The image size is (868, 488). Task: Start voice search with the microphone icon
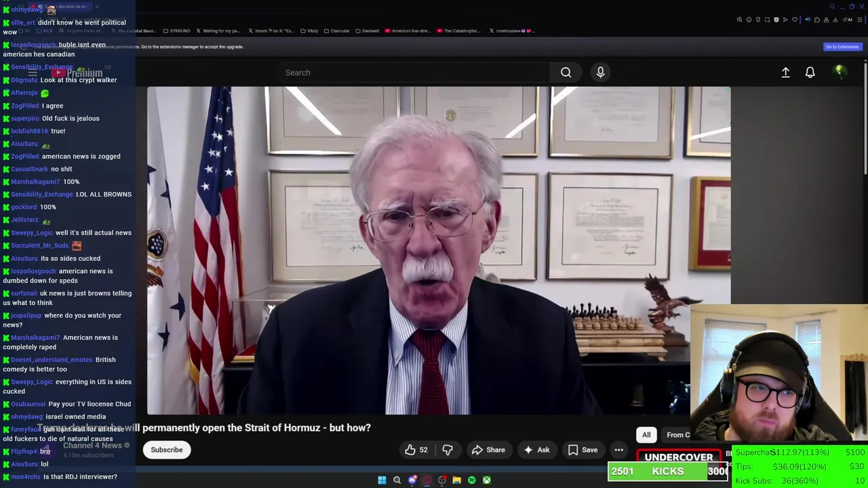[x=600, y=73]
